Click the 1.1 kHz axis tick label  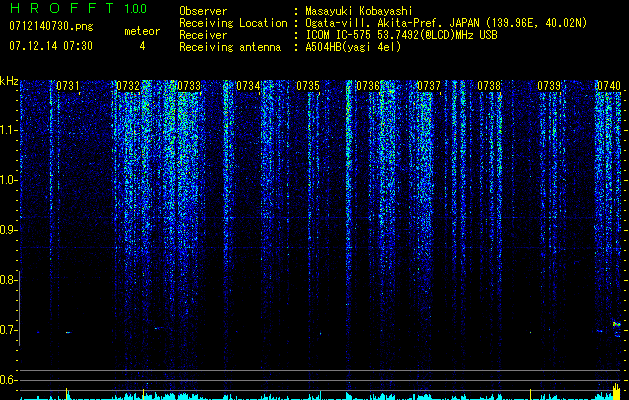coord(8,130)
